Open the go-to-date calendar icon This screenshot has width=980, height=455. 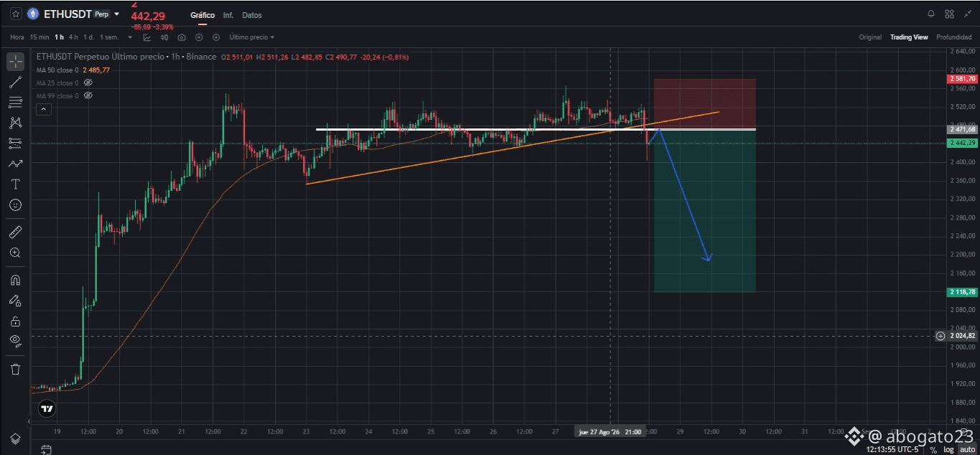pyautogui.click(x=47, y=450)
